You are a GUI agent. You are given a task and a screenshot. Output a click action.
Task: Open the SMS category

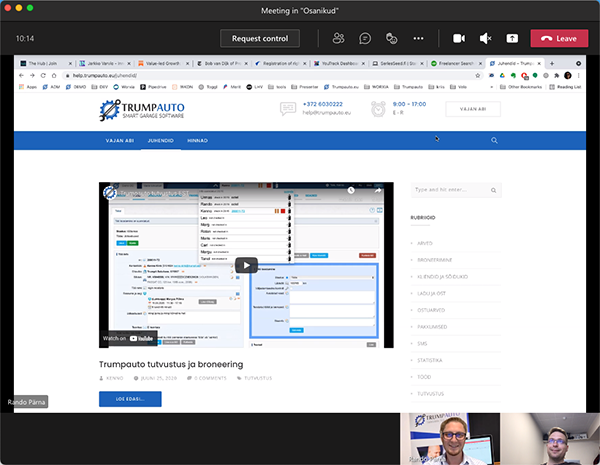[x=422, y=343]
